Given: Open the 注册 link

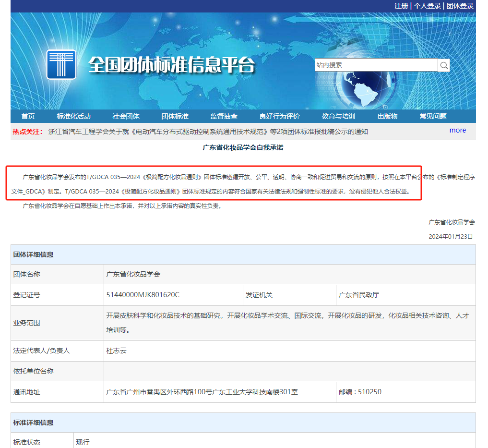Looking at the screenshot, I should point(401,6).
